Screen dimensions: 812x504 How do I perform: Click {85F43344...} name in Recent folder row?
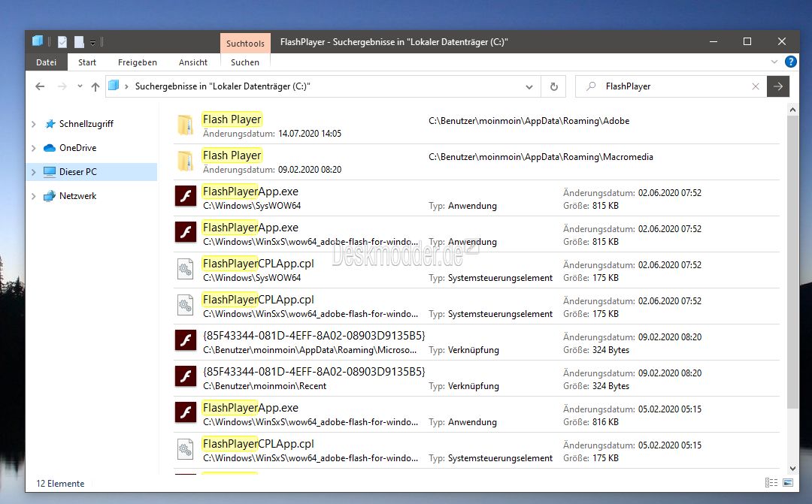click(314, 372)
